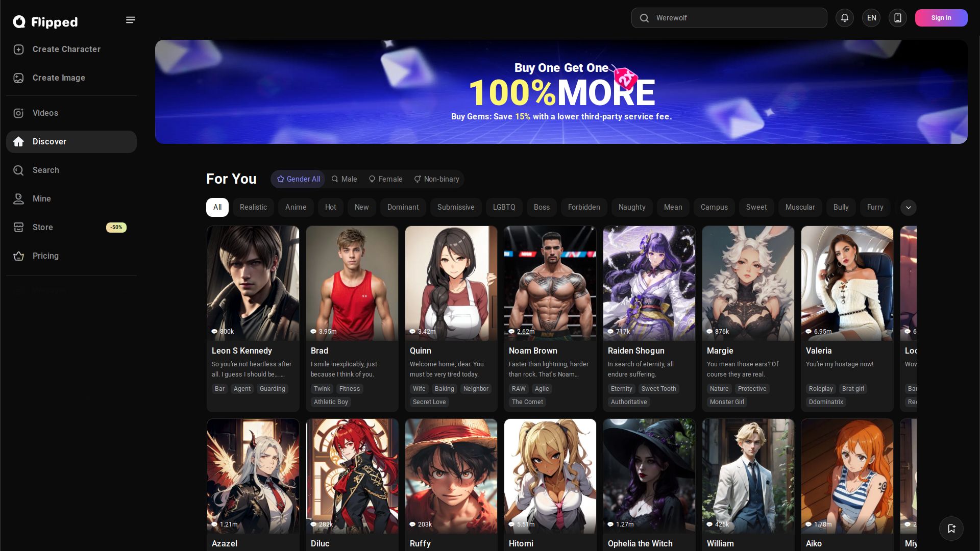
Task: Click the Create Image icon
Action: coord(19,78)
